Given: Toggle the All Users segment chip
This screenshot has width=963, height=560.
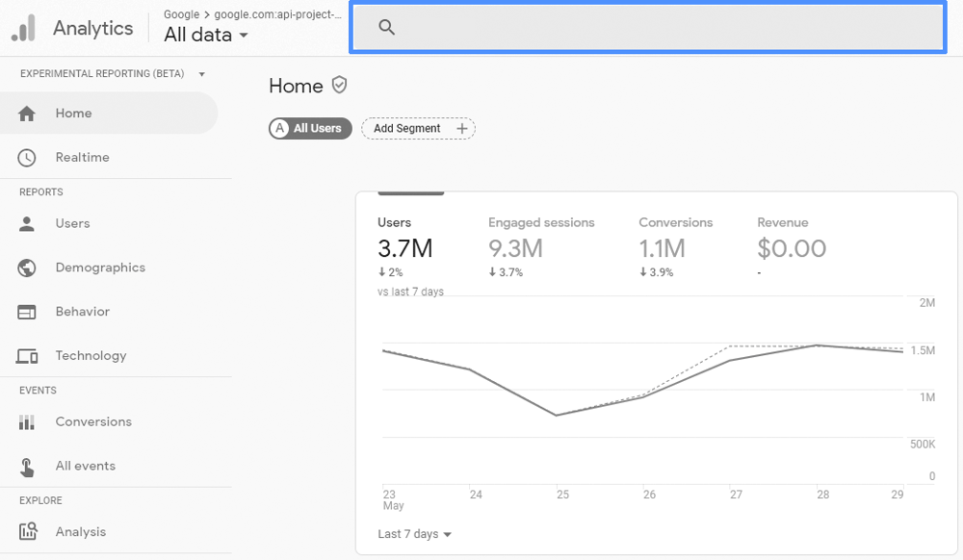Looking at the screenshot, I should click(309, 127).
